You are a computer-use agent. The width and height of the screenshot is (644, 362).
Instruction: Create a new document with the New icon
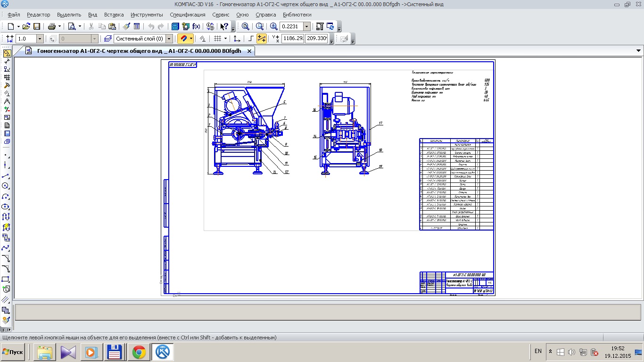[x=10, y=26]
